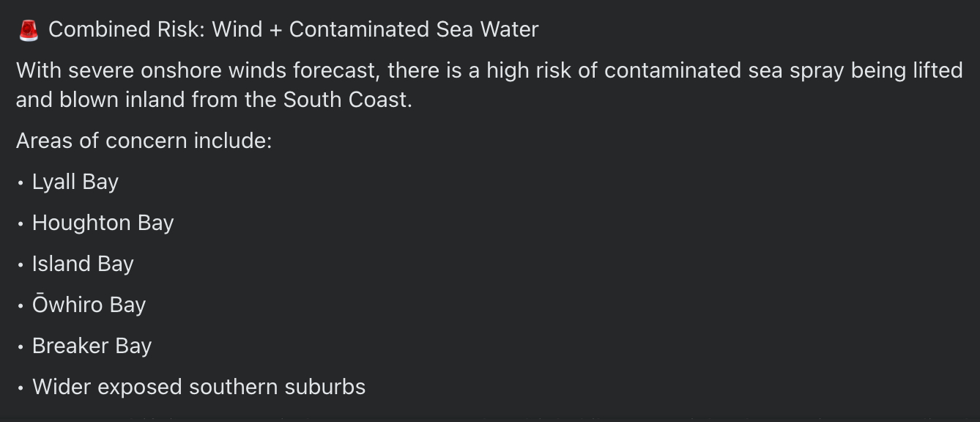This screenshot has height=422, width=980.
Task: Select the Houghton Bay list item
Action: coord(103,223)
